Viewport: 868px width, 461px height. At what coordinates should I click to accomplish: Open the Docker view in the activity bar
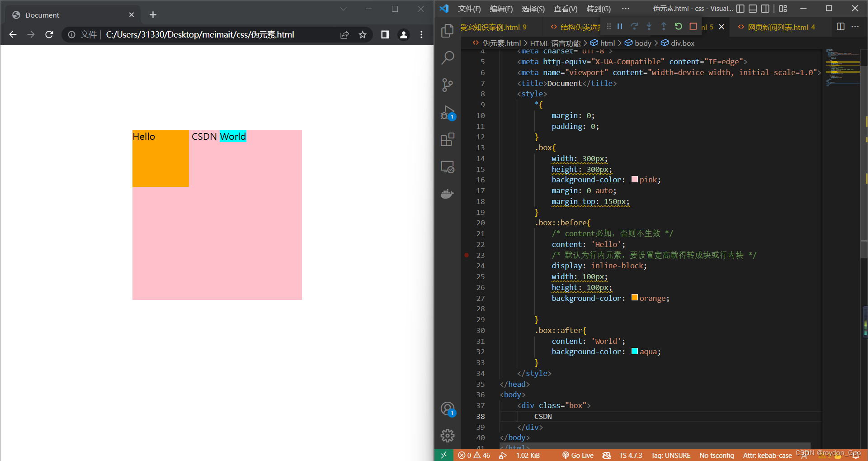point(448,194)
